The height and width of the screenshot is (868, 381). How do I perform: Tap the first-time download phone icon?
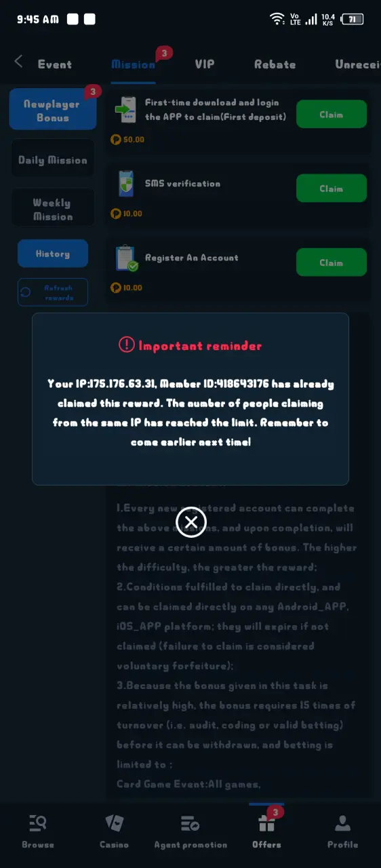pyautogui.click(x=127, y=110)
